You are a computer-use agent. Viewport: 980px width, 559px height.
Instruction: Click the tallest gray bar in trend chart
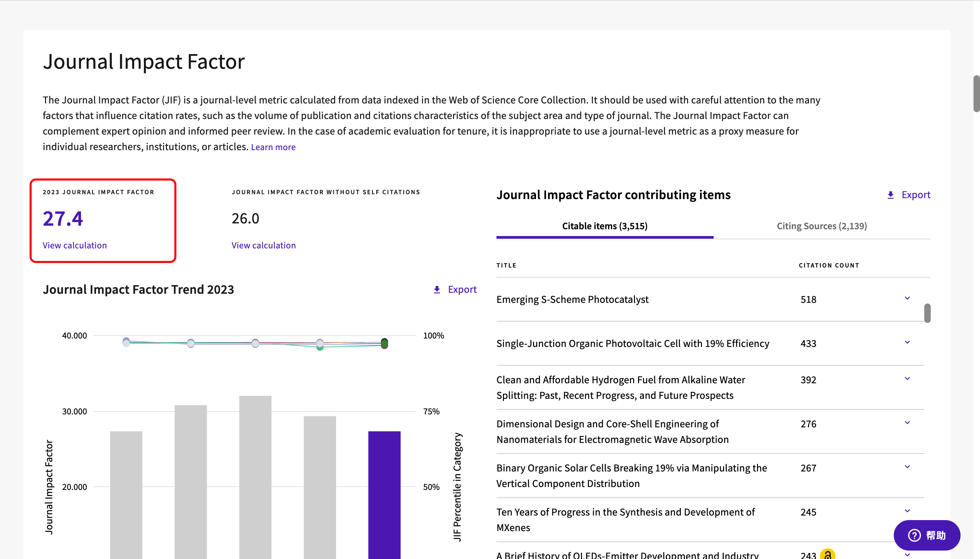[255, 476]
